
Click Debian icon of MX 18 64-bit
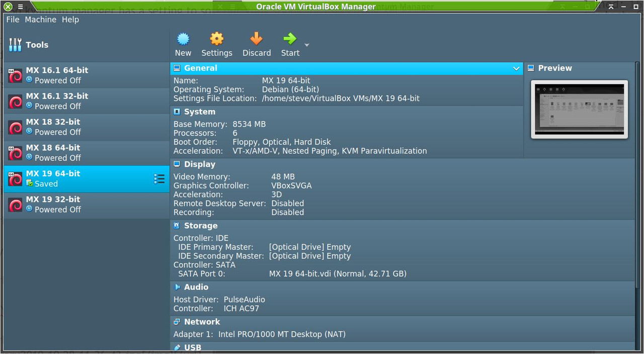point(15,153)
